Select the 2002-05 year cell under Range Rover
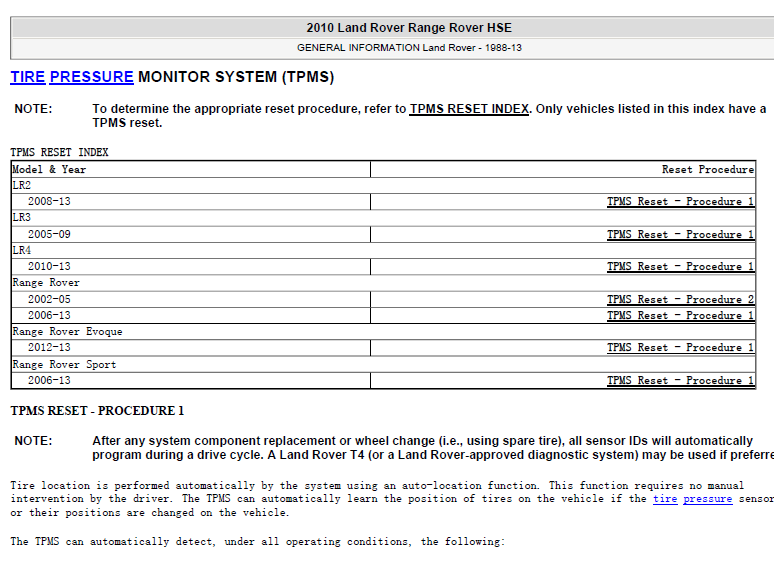Image resolution: width=774 pixels, height=565 pixels. pyautogui.click(x=191, y=300)
